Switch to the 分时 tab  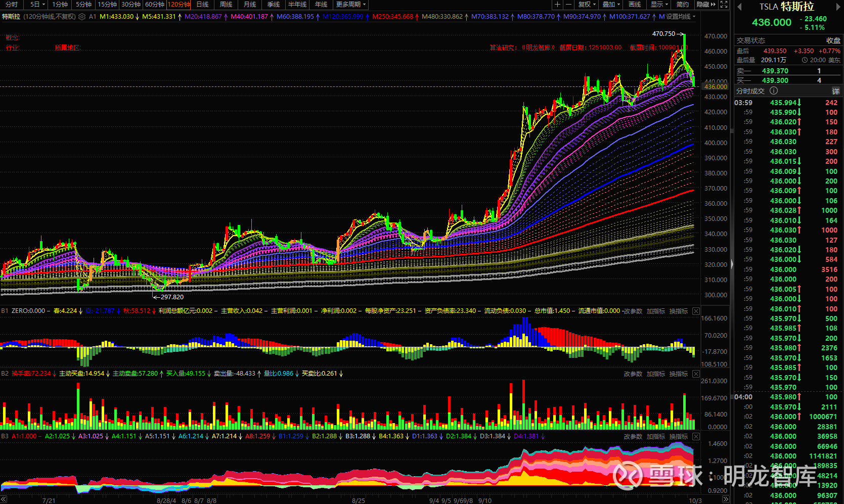tap(12, 5)
